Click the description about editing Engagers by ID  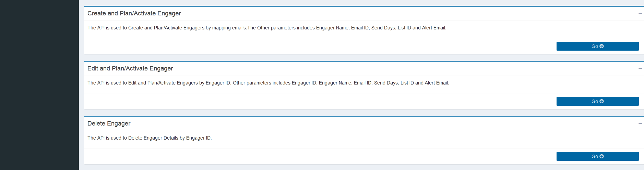[x=268, y=83]
